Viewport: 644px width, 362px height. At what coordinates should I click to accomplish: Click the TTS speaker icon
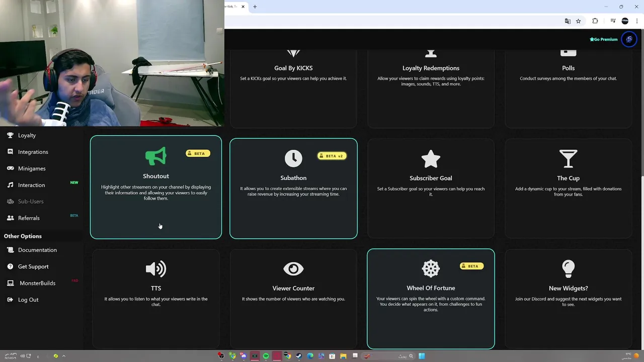(x=156, y=269)
